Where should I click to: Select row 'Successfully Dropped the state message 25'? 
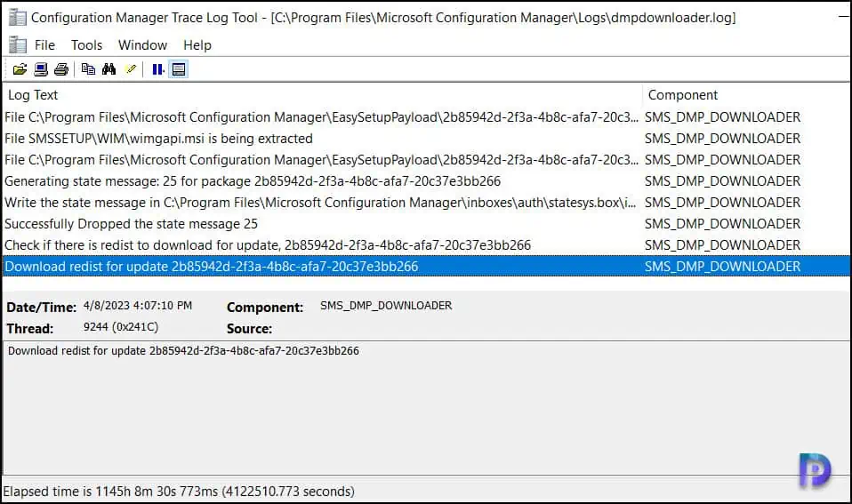point(427,224)
